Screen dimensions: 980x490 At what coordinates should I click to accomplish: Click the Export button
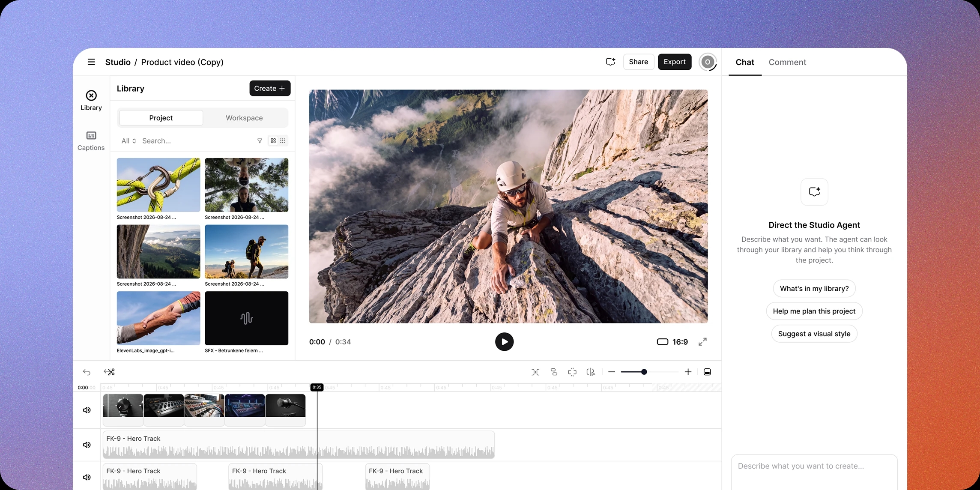(675, 62)
